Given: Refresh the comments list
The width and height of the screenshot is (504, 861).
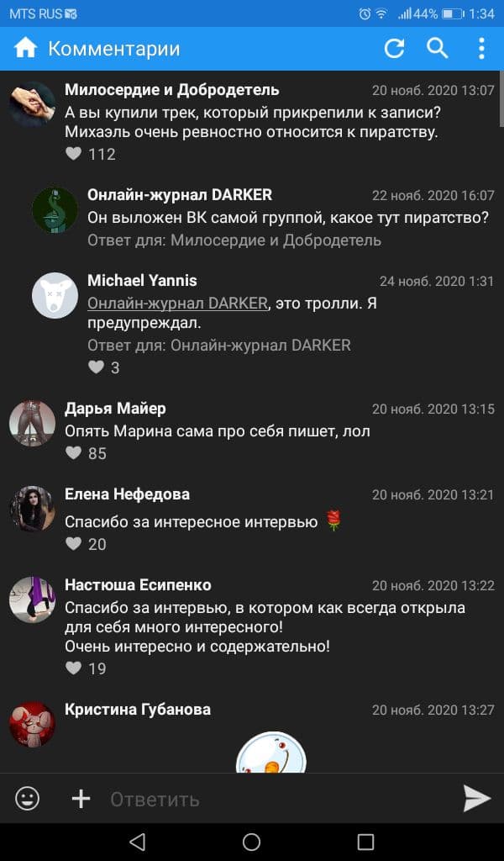Looking at the screenshot, I should pos(394,48).
